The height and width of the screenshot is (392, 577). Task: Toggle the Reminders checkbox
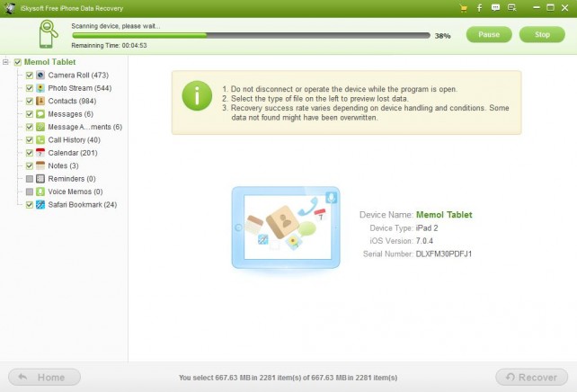click(30, 179)
